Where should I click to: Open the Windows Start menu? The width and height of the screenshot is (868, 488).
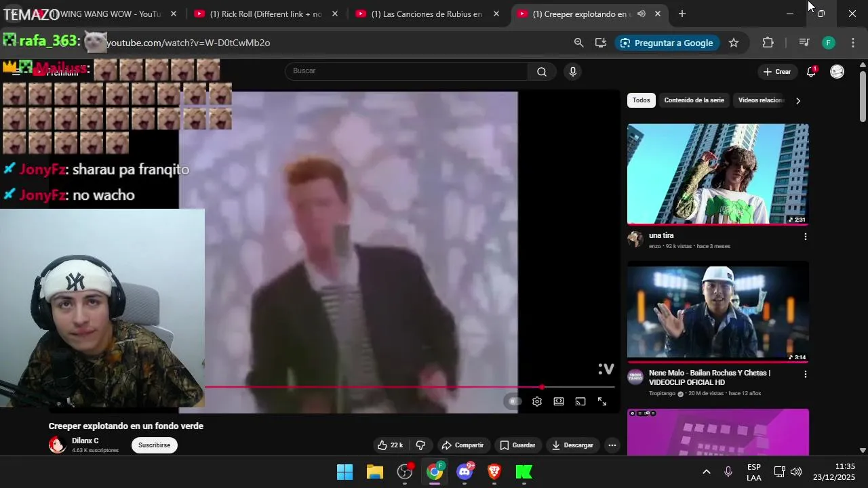[345, 472]
